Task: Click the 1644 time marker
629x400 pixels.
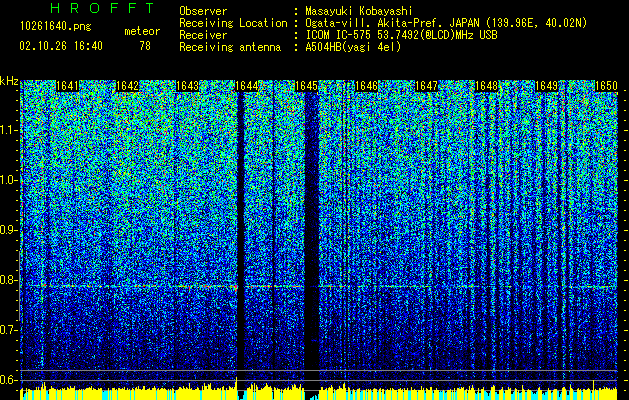Action: pyautogui.click(x=246, y=86)
